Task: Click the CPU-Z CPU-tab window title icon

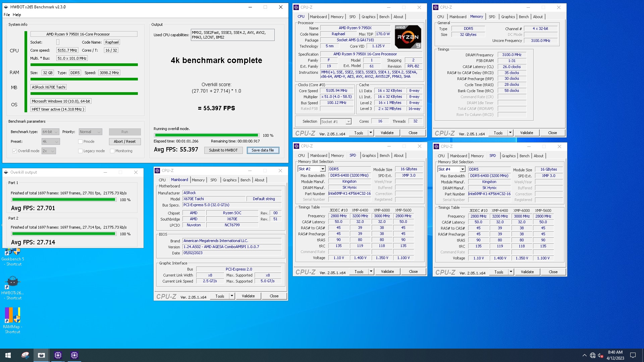Action: coord(296,7)
